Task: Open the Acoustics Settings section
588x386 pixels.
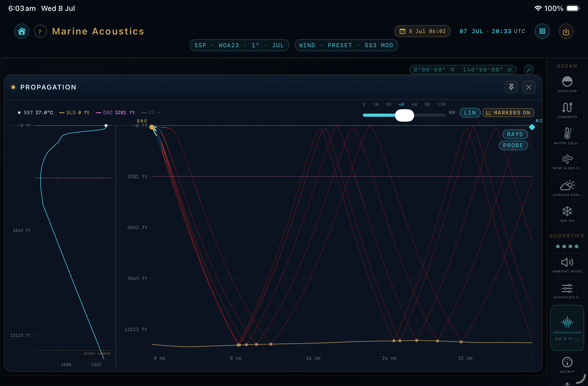Action: pos(567,291)
